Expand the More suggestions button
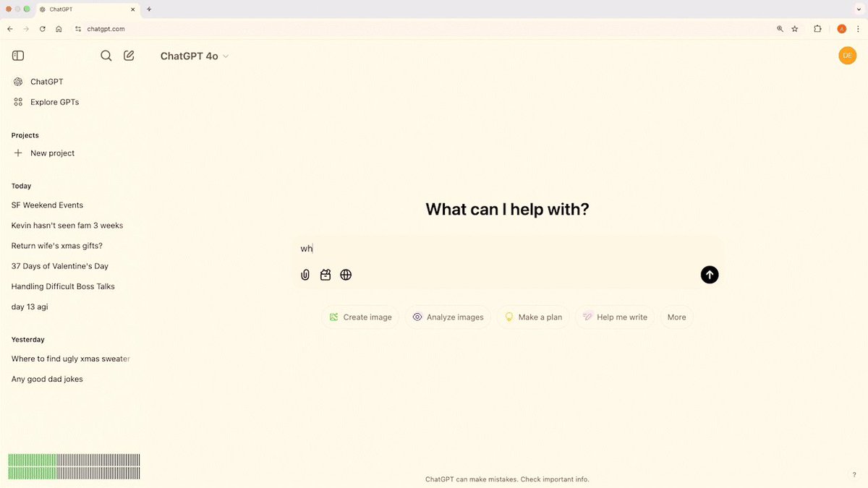 click(677, 317)
